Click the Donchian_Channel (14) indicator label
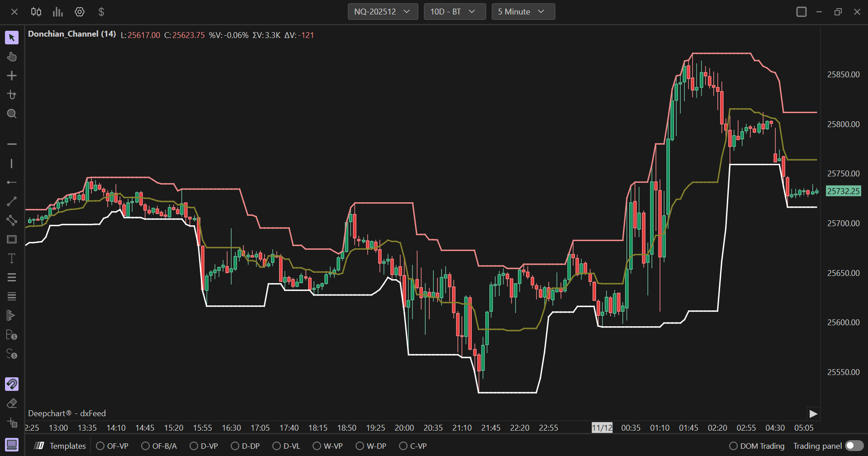Image resolution: width=868 pixels, height=456 pixels. [x=72, y=34]
